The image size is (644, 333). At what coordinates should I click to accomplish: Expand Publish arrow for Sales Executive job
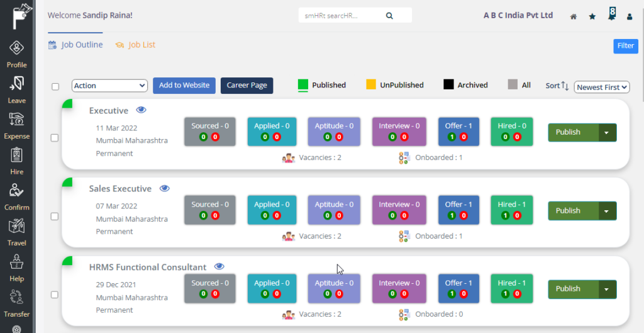coord(607,211)
